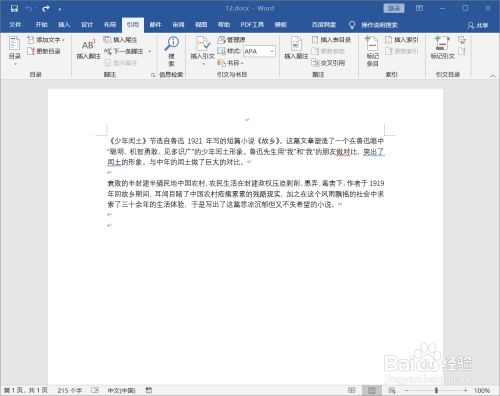Viewport: 500px width, 396px height.
Task: Click 交叉引用 (Cross-reference)
Action: click(328, 63)
